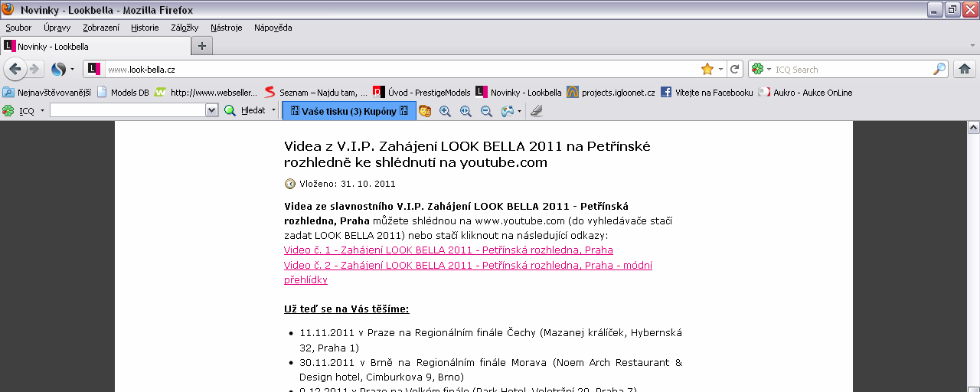Click the Firefox logo in title bar
Image resolution: width=980 pixels, height=392 pixels.
click(x=9, y=9)
